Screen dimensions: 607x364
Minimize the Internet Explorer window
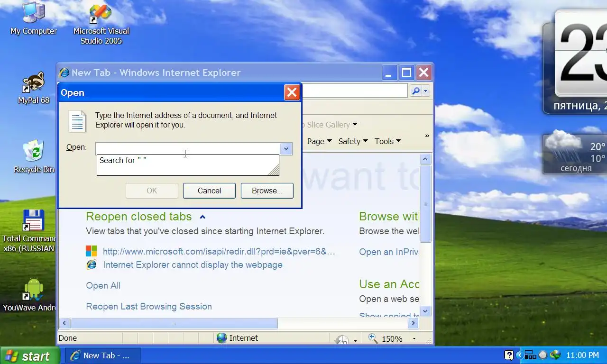(389, 73)
